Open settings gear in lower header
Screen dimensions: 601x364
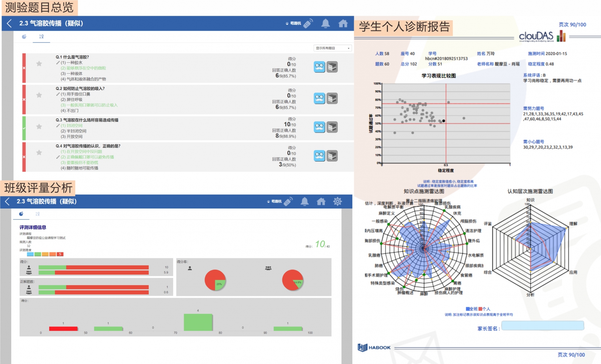tap(337, 201)
